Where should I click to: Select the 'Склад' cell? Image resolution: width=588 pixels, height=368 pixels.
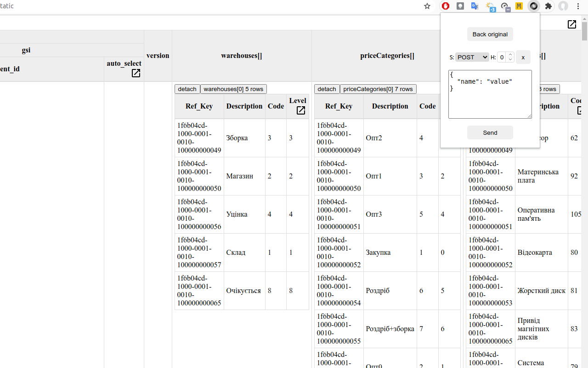(244, 253)
